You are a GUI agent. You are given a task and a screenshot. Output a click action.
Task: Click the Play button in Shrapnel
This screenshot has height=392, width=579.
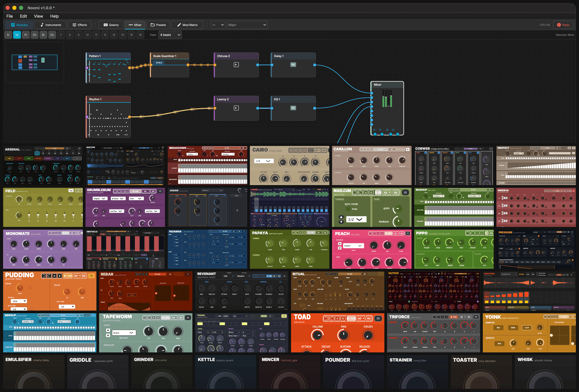pyautogui.click(x=533, y=274)
